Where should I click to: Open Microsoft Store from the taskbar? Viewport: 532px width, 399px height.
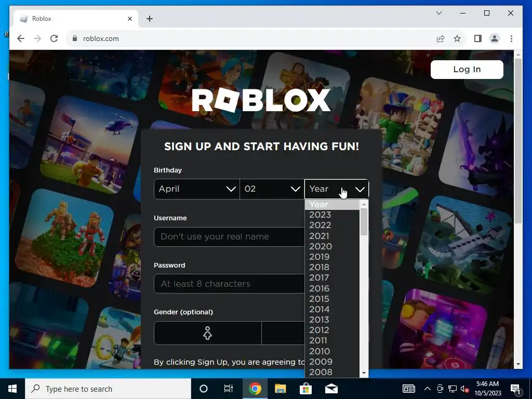305,389
